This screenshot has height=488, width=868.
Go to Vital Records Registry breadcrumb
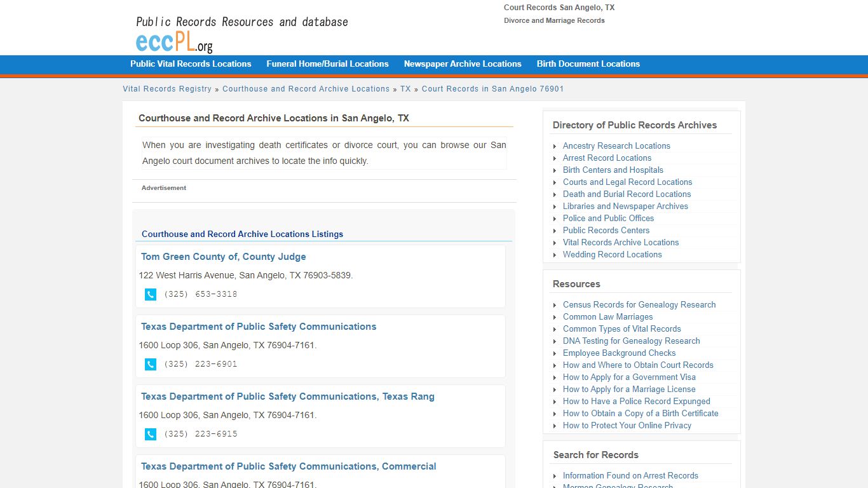(167, 89)
